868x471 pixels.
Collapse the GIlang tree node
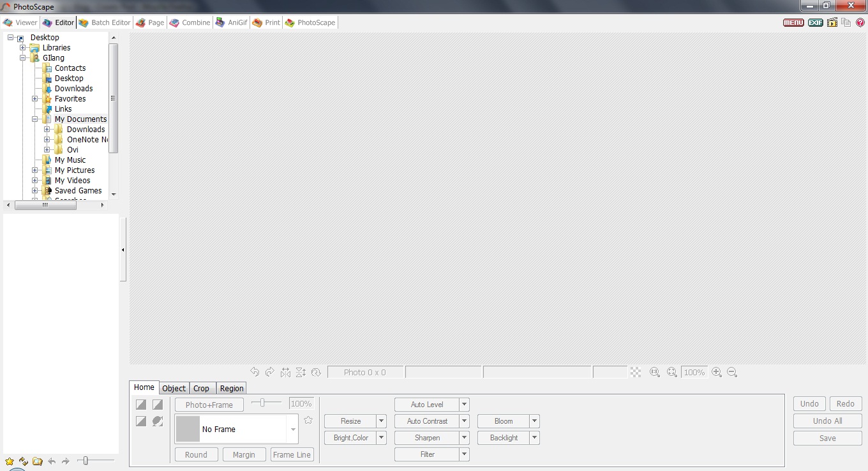pyautogui.click(x=23, y=58)
